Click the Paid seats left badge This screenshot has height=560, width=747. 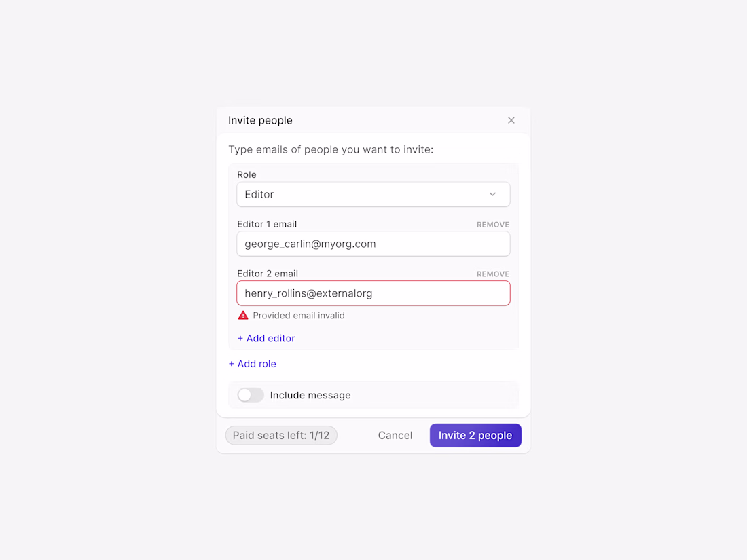click(281, 435)
